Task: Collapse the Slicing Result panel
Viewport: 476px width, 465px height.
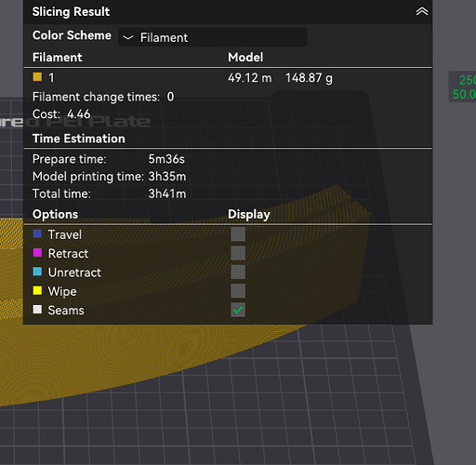Action: click(422, 11)
